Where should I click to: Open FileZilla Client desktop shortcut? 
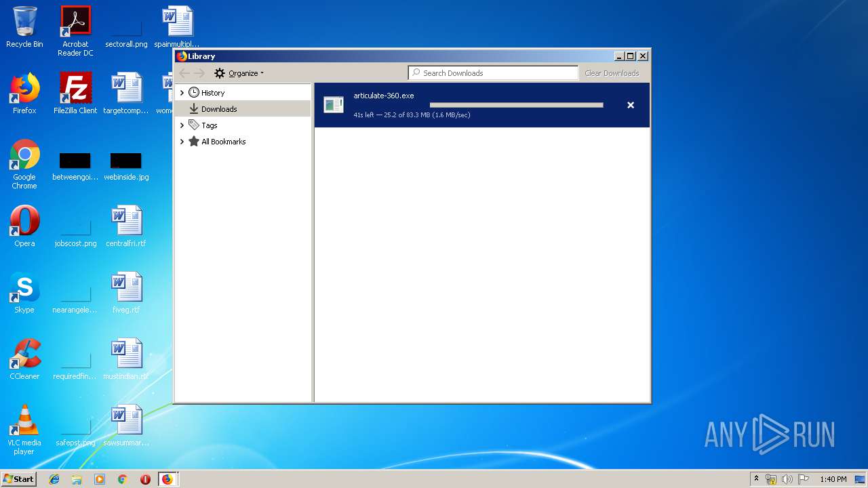tap(75, 94)
